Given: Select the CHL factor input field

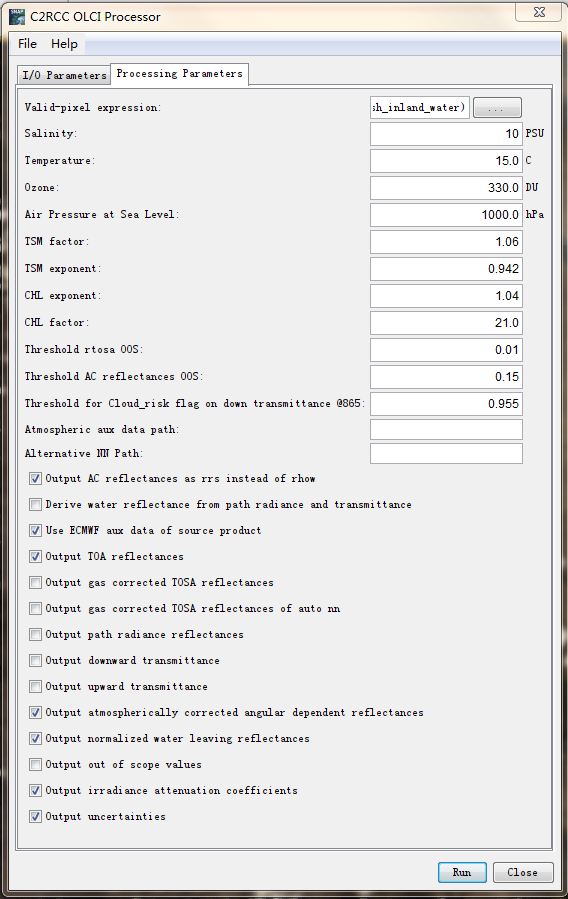Looking at the screenshot, I should point(446,323).
